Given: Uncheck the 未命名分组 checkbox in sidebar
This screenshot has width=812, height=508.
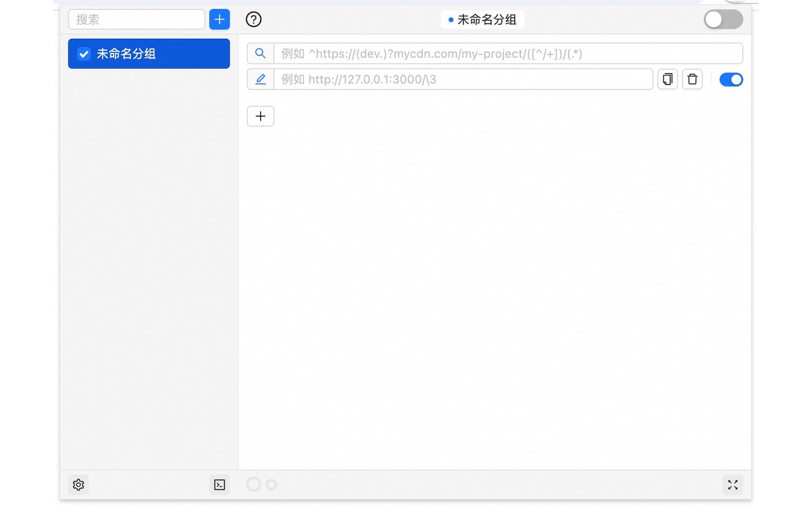Looking at the screenshot, I should click(84, 54).
